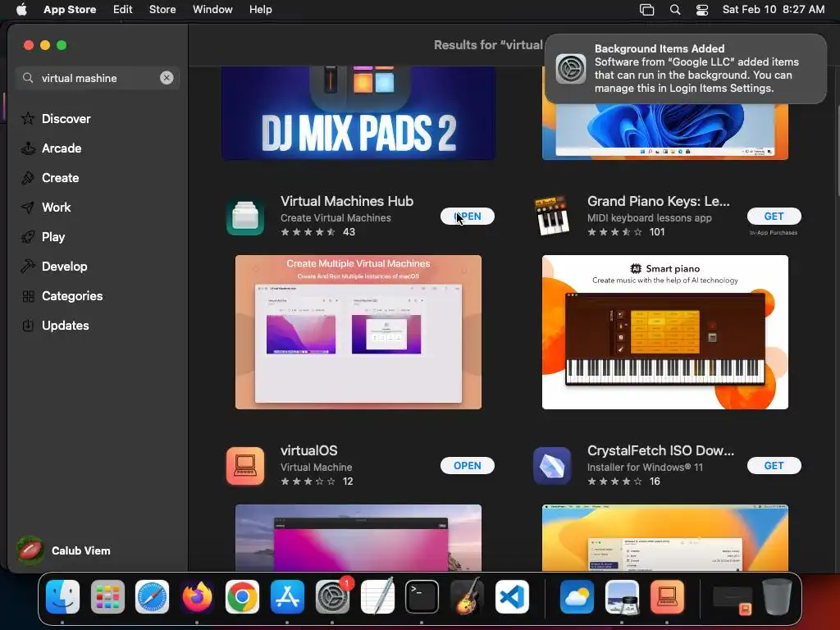
Task: Open Control Center in menu bar
Action: click(x=702, y=10)
